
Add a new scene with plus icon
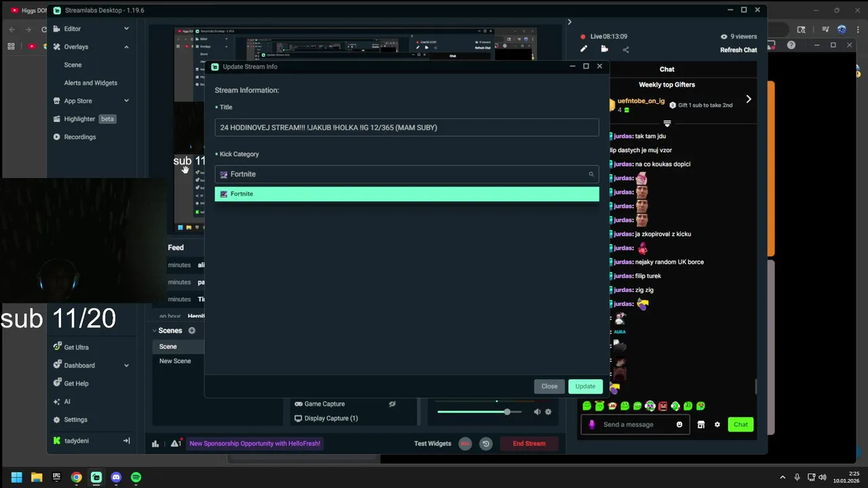click(192, 331)
